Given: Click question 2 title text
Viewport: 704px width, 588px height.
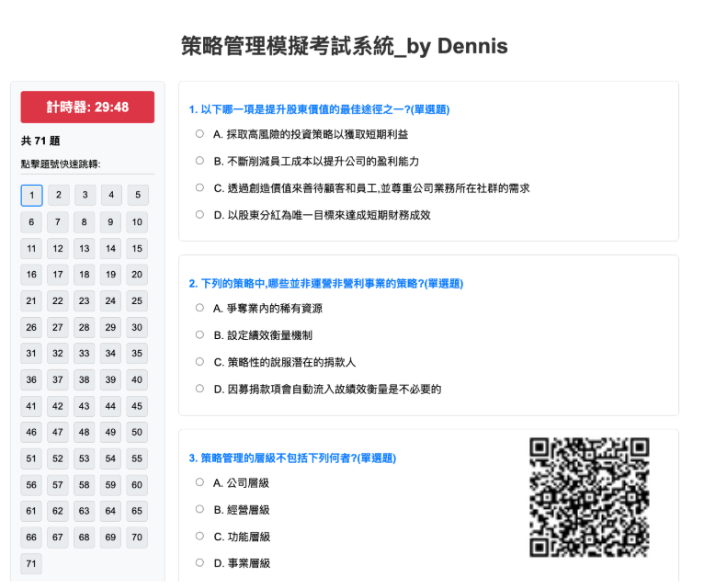Looking at the screenshot, I should (325, 283).
